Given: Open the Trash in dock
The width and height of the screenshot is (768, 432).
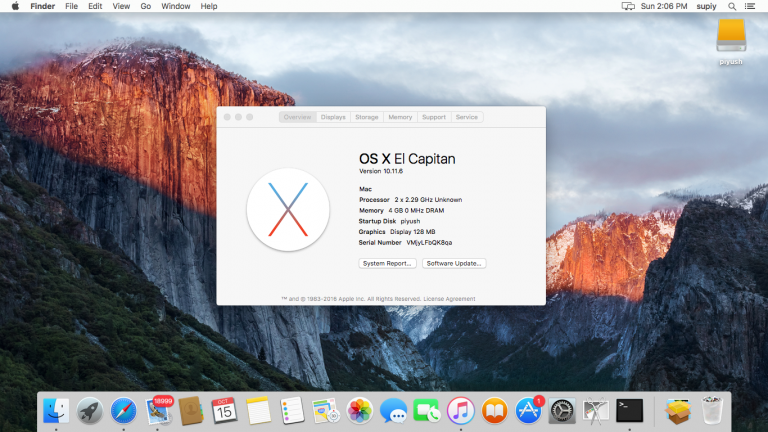Looking at the screenshot, I should 711,410.
